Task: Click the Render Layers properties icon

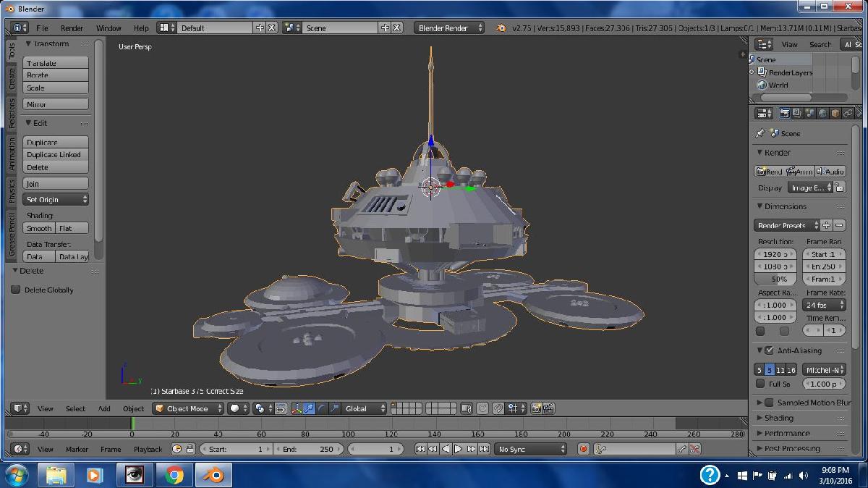Action: tap(797, 114)
